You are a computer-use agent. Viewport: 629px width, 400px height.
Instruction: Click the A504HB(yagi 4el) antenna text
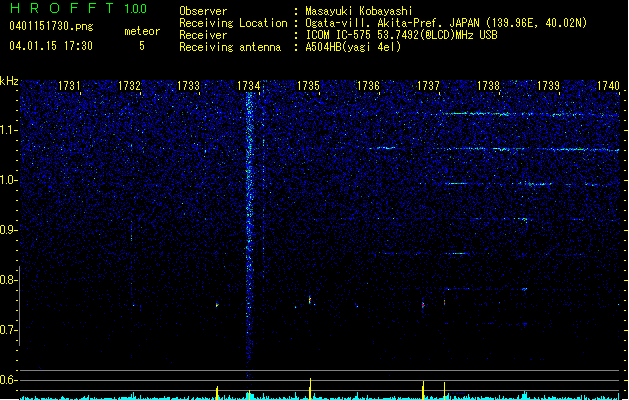point(353,47)
